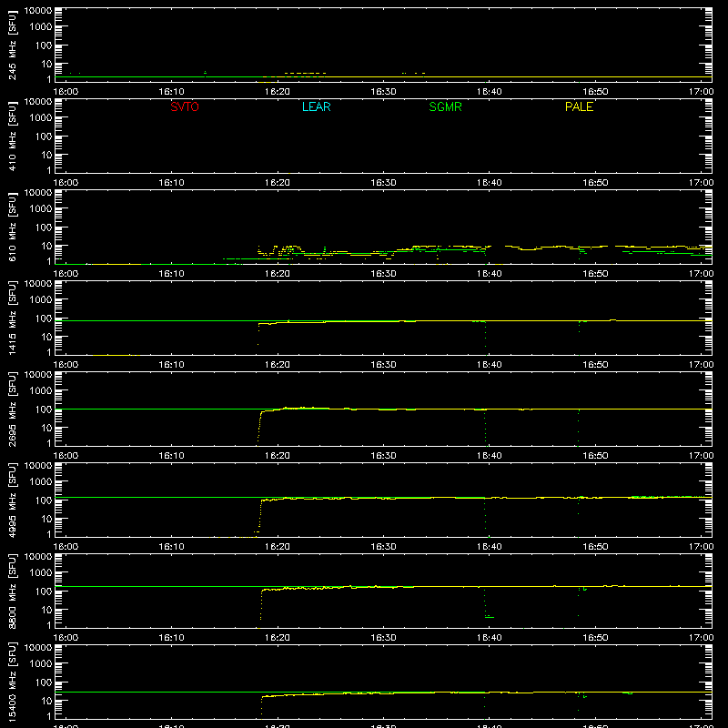Viewport: 728px width, 728px height.
Task: Click the 10000 tick of the 15400 MHz panel
Action: pos(38,648)
